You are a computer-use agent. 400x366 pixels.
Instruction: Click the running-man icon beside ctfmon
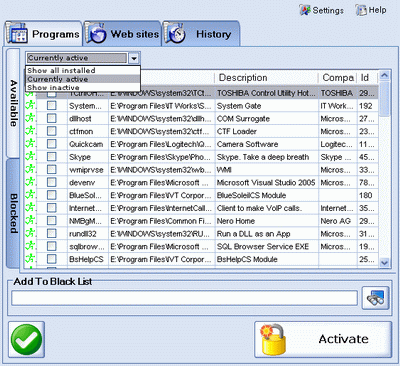pos(30,131)
